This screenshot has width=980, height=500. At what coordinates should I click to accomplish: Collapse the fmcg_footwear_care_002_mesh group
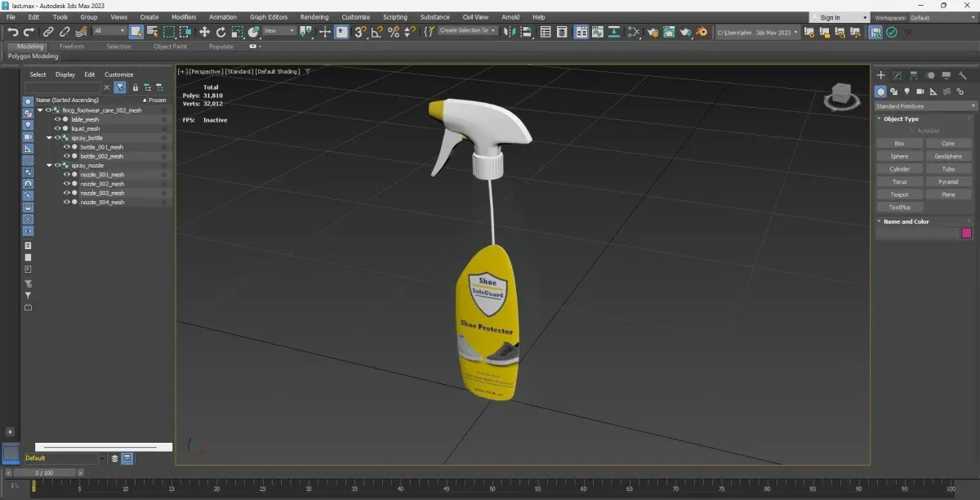pyautogui.click(x=40, y=110)
